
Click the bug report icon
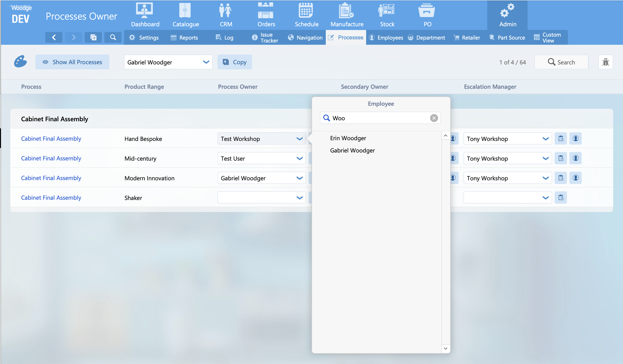[605, 62]
